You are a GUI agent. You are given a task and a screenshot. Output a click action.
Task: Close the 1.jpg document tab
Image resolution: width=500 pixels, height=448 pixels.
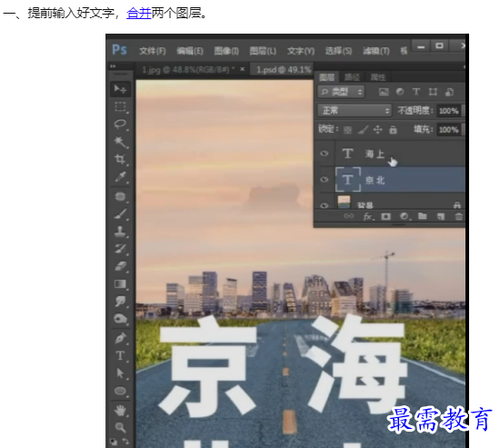[243, 68]
